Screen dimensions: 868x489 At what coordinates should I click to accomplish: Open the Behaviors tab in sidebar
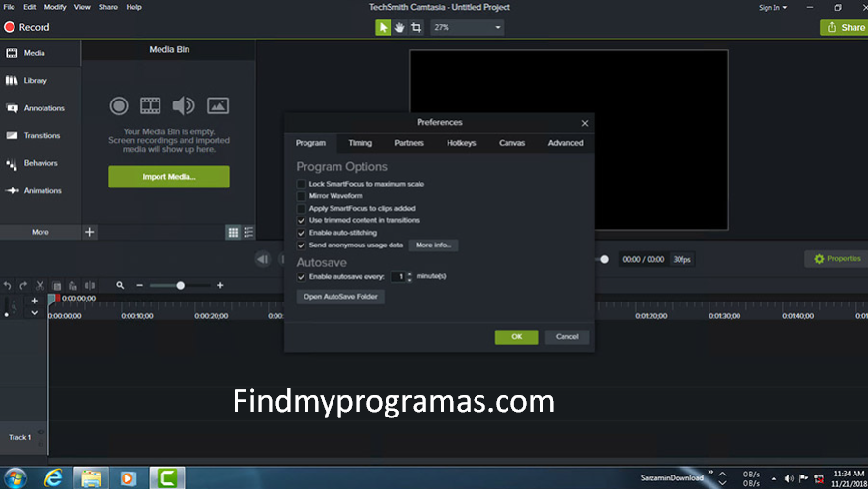[x=41, y=163]
